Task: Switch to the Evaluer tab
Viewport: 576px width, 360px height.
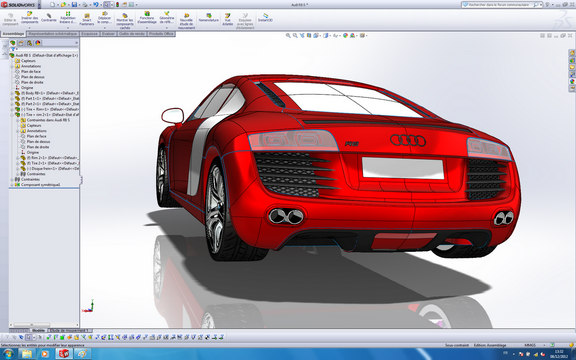Action: click(x=108, y=34)
